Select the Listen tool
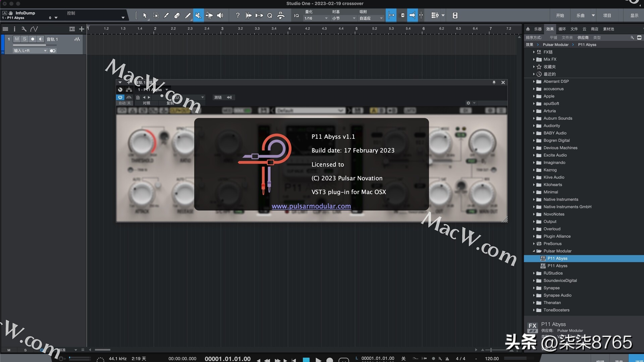Viewport: 644px width, 362px height. pos(220,15)
